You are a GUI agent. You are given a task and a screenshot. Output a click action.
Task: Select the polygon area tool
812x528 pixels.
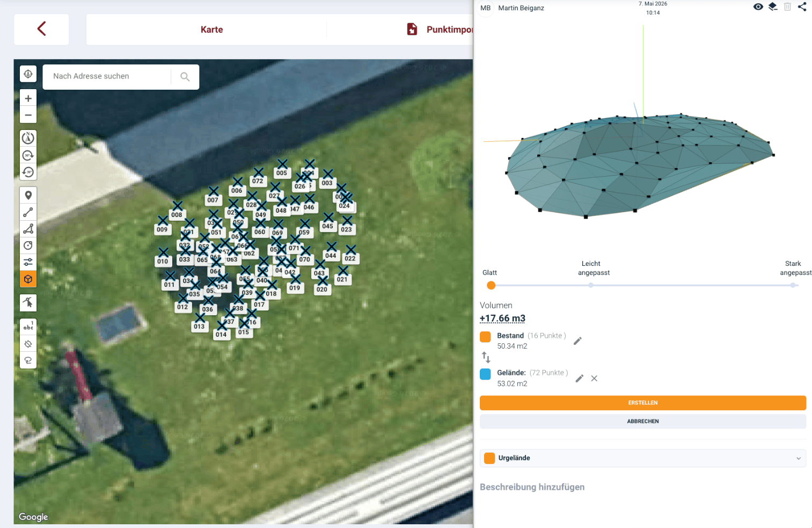click(28, 229)
